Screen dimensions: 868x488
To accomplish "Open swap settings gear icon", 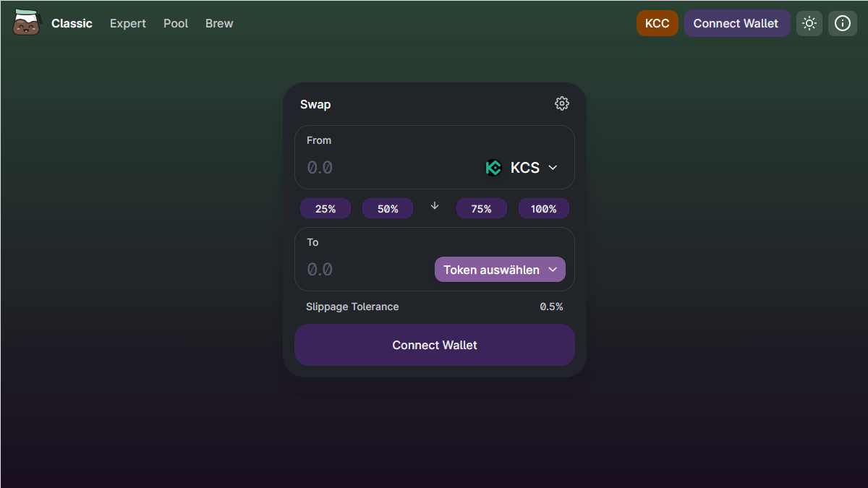I will pos(562,103).
